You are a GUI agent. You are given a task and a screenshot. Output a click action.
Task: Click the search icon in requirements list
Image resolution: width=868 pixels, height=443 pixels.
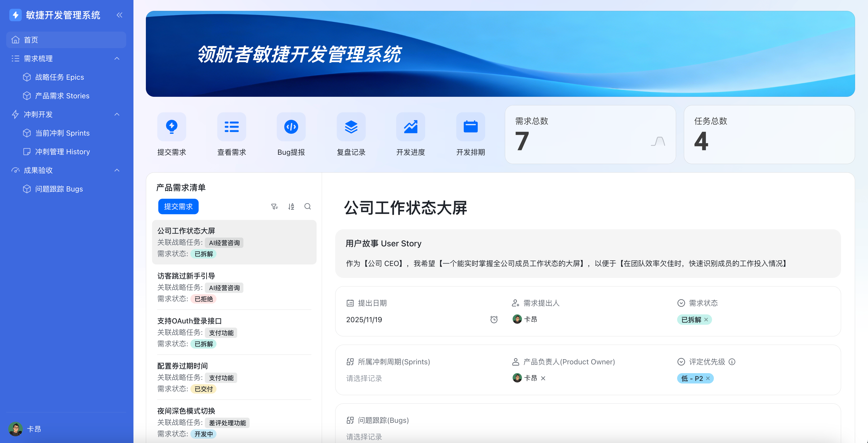(307, 206)
